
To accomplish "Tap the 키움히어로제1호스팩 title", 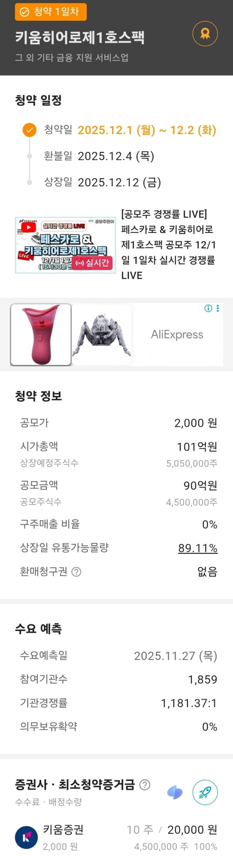I will 80,37.
